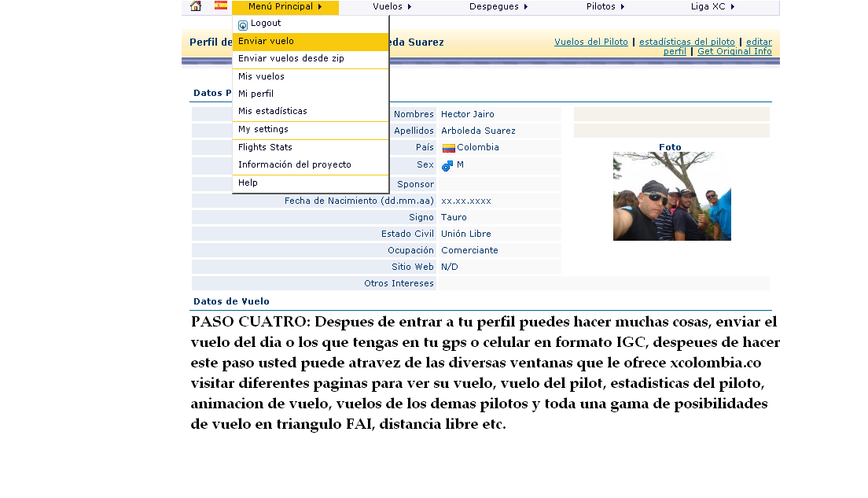Click the Colombia country text
The image size is (868, 498).
tap(478, 148)
